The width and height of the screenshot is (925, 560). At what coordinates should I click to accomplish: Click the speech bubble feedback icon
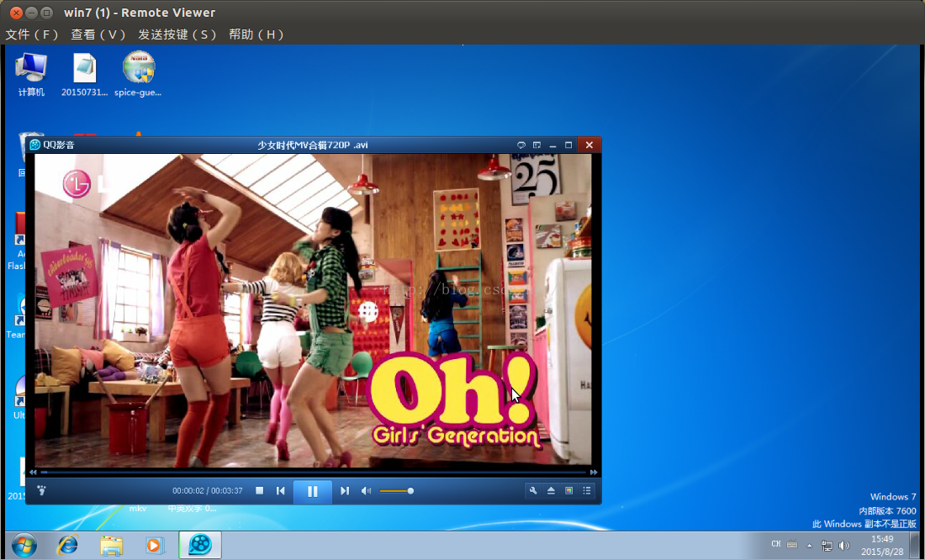[x=521, y=145]
